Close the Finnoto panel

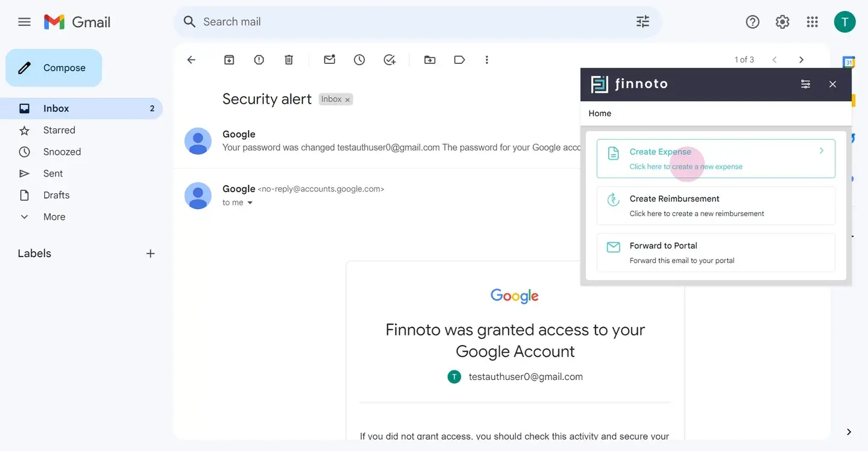[x=832, y=84]
